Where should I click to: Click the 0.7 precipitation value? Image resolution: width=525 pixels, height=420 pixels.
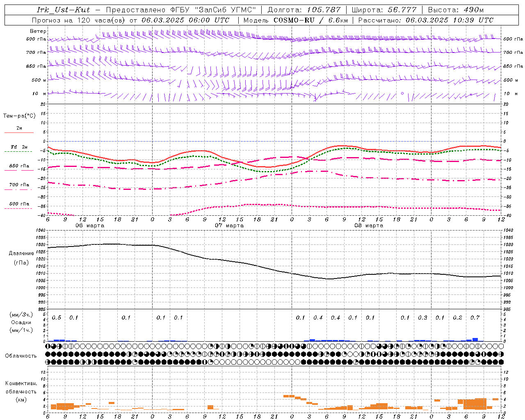click(x=475, y=318)
